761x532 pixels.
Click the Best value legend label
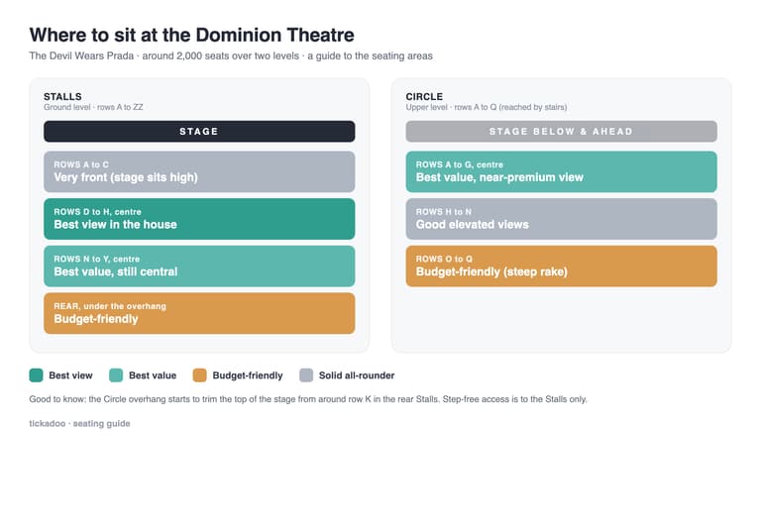(x=153, y=375)
